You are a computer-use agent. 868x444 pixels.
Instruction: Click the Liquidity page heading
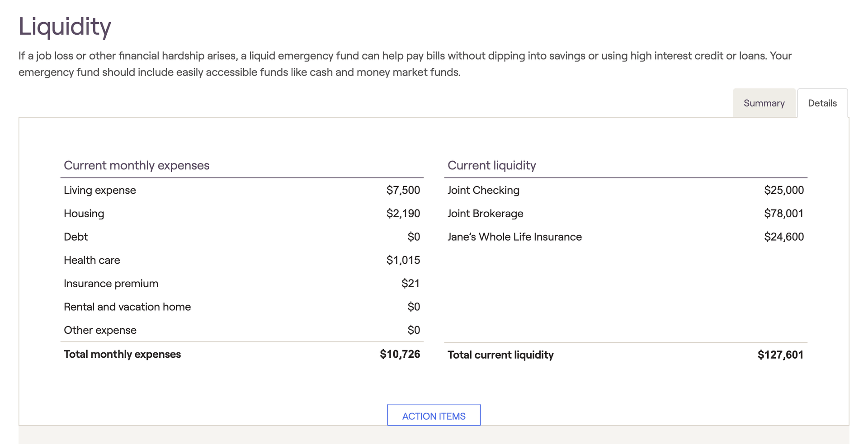click(x=65, y=27)
